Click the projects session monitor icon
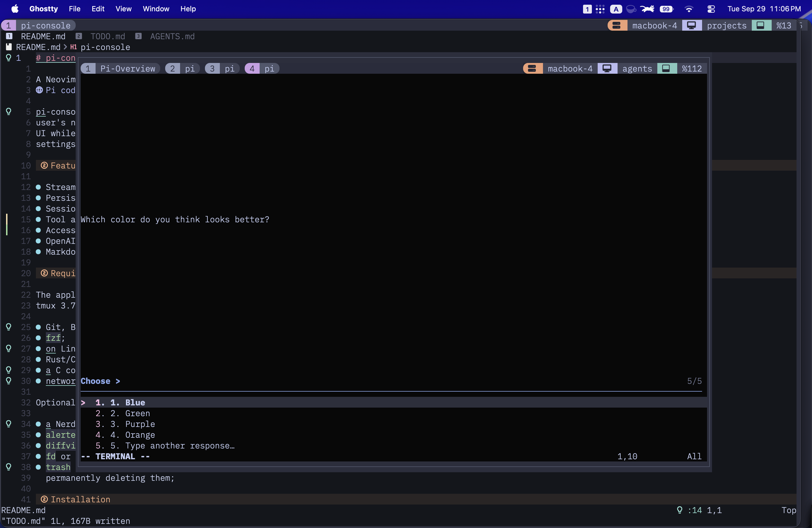The width and height of the screenshot is (812, 528). pos(692,25)
